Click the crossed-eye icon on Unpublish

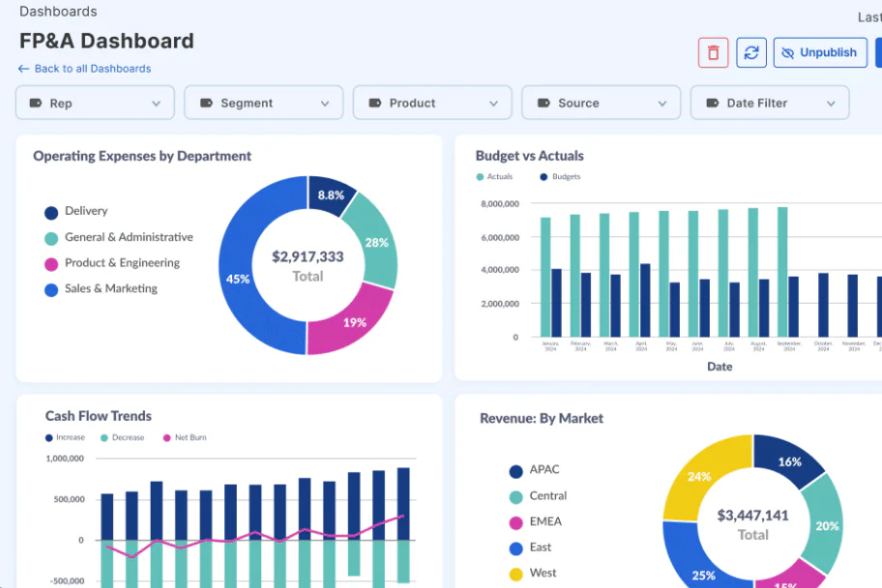[x=787, y=53]
